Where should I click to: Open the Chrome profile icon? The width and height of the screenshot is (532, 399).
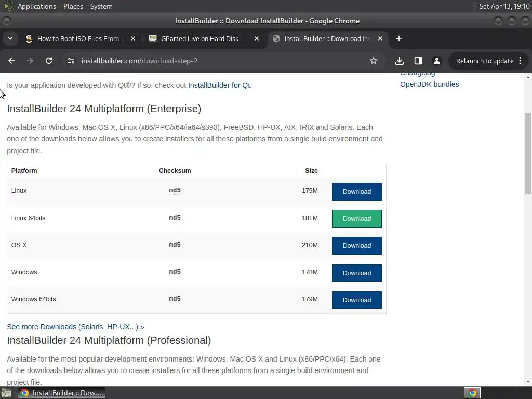pyautogui.click(x=436, y=61)
